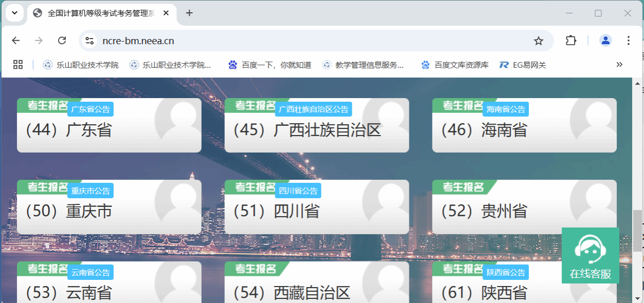
Task: Open the 在线客服 online support widget
Action: tap(590, 256)
